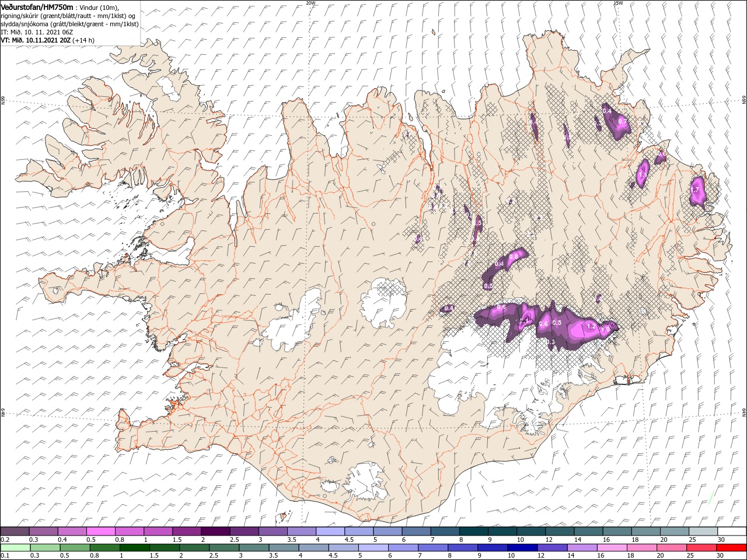
Task: Click the 20W longitude label
Action: (310, 3)
